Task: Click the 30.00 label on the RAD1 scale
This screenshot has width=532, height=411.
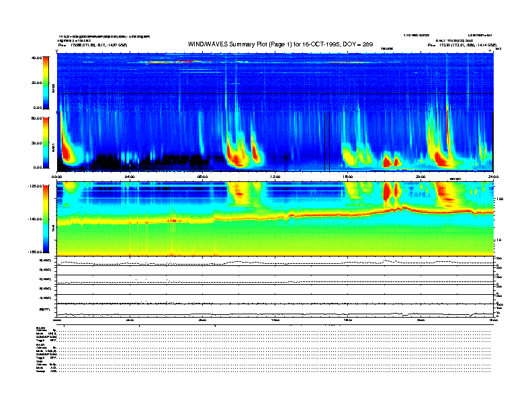Action: [x=37, y=143]
